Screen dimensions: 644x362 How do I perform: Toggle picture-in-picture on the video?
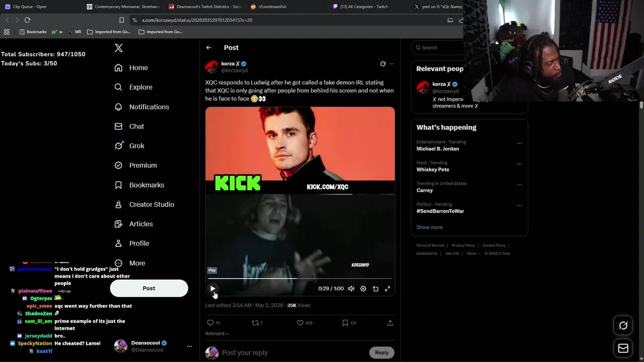point(375,289)
